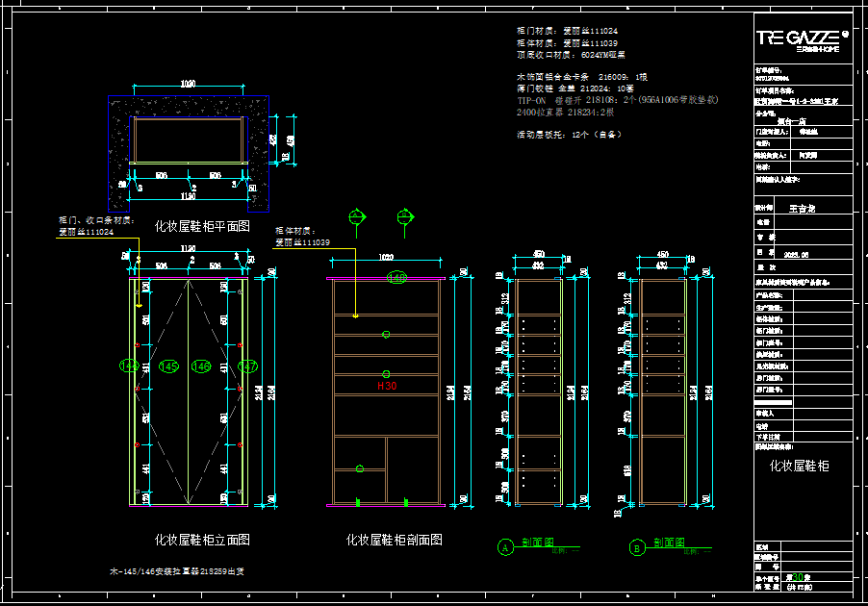Click the 木饰面铝合金卡条 216009 note
The width and height of the screenshot is (868, 606).
[x=582, y=77]
